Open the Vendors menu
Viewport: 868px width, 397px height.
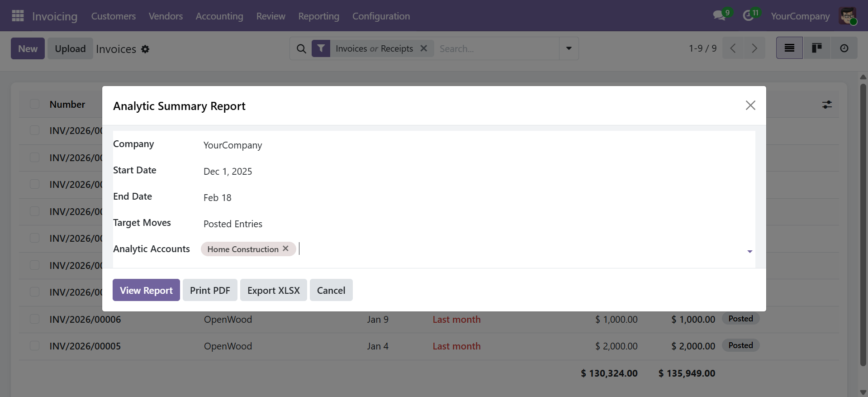tap(166, 16)
